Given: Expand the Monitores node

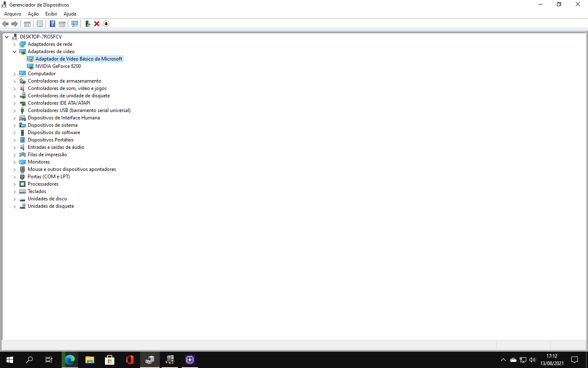Looking at the screenshot, I should click(x=15, y=162).
